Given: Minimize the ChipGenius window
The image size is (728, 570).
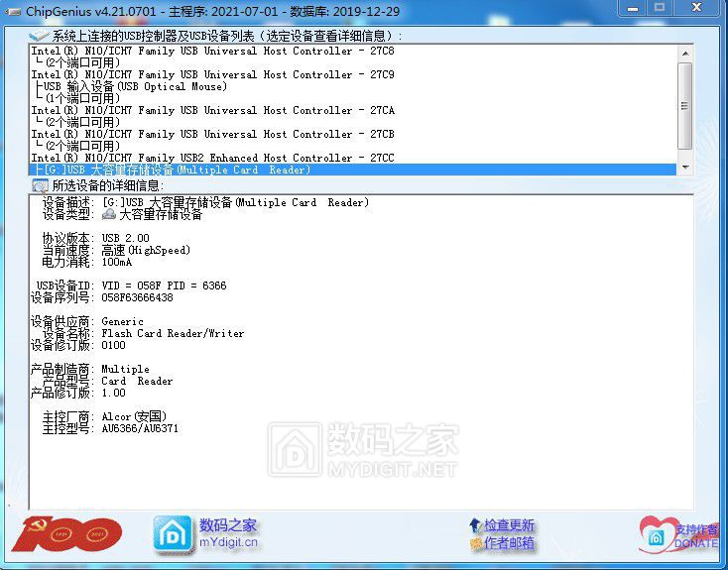Looking at the screenshot, I should point(633,8).
